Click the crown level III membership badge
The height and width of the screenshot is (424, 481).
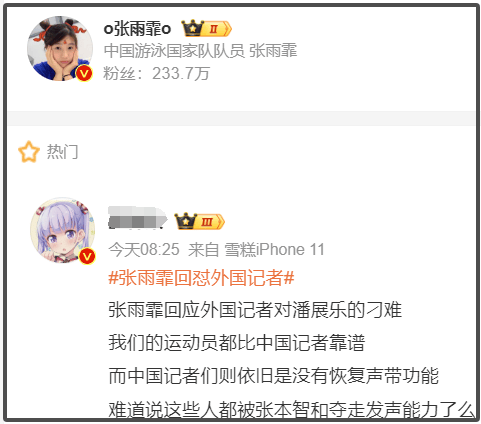(200, 222)
